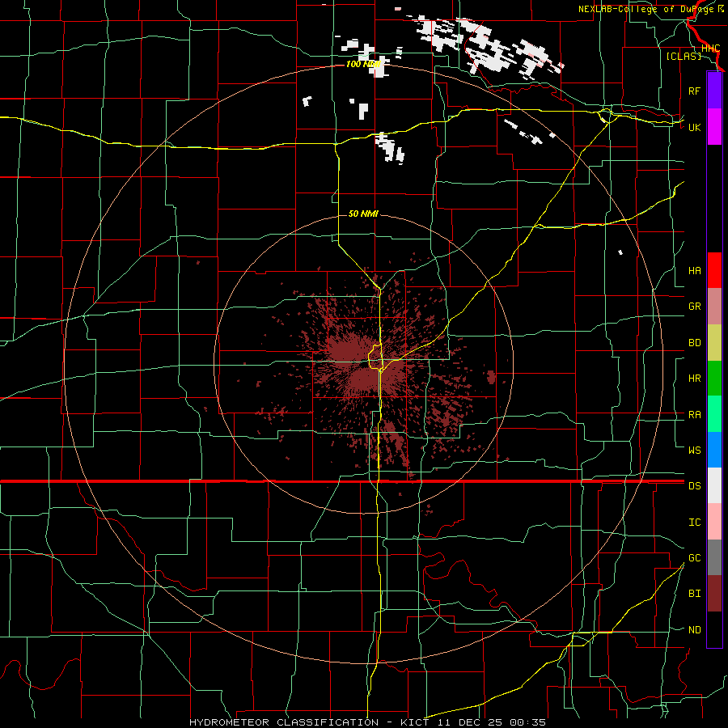The width and height of the screenshot is (728, 728).
Task: Click the GR legend label text
Action: [694, 307]
